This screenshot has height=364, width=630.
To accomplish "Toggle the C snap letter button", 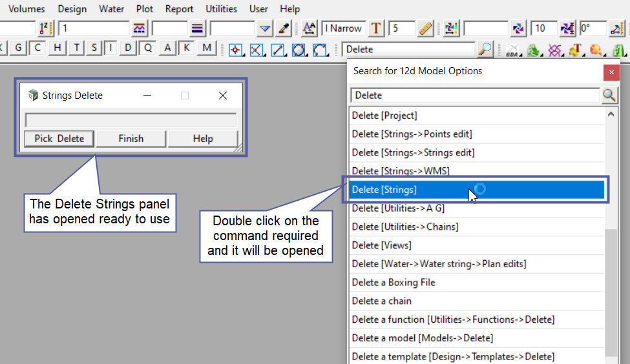I will pos(37,48).
